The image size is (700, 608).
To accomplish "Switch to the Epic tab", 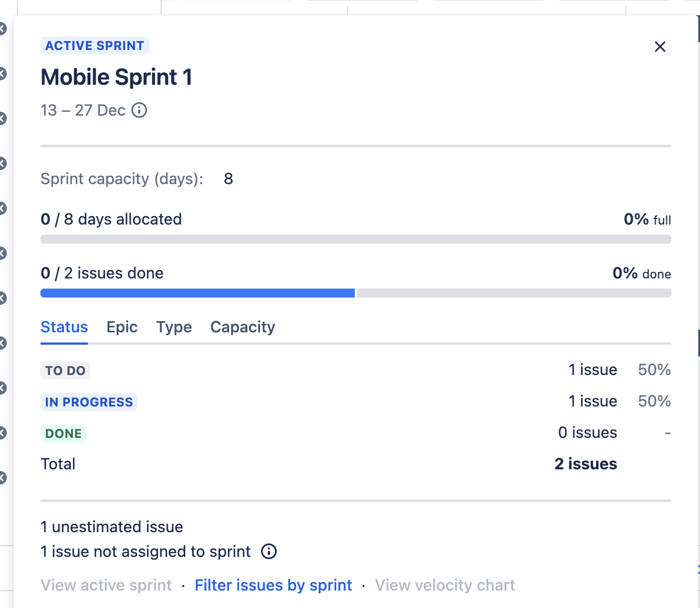I will [122, 327].
